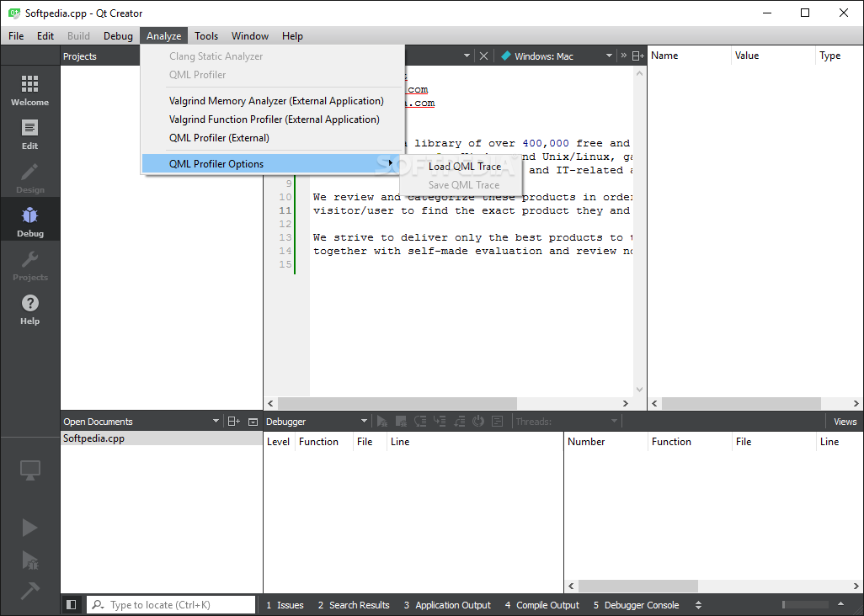The image size is (864, 616).
Task: Click editor horizontal scrollbar thumb
Action: [397, 403]
